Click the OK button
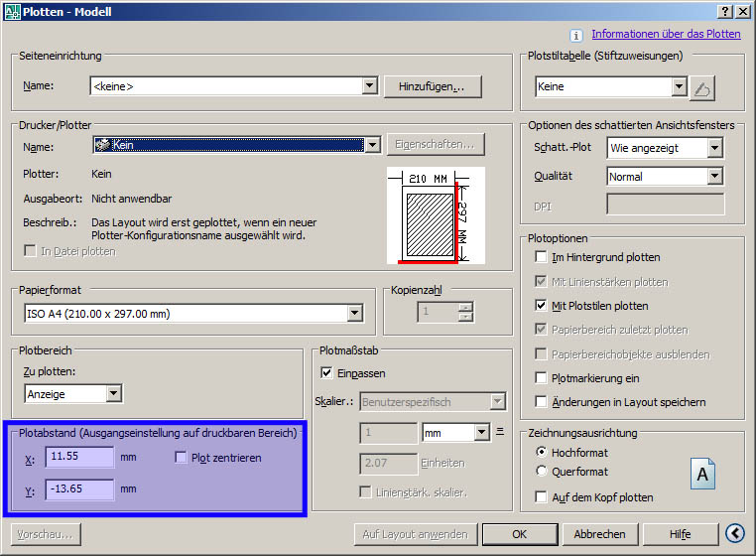 519,534
